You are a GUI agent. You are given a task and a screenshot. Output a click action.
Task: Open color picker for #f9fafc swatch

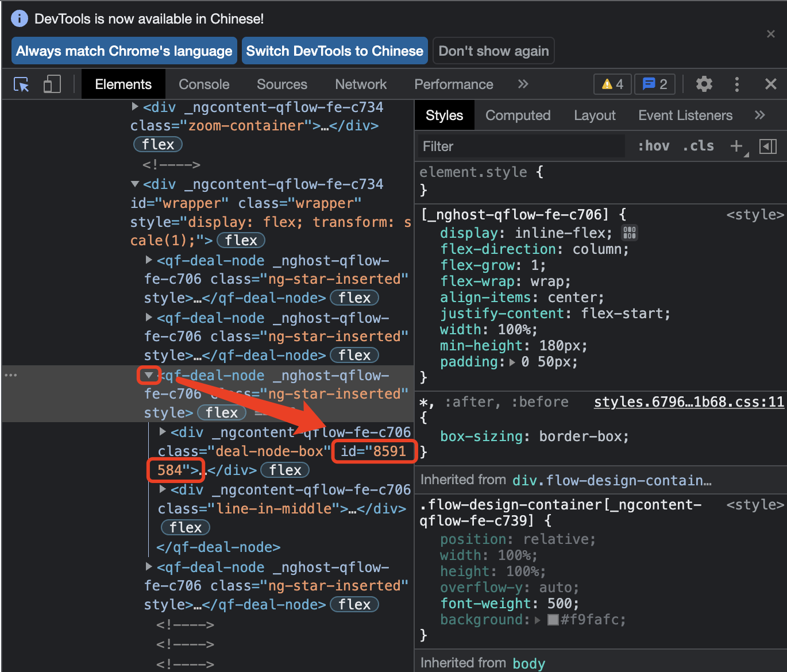[x=553, y=620]
